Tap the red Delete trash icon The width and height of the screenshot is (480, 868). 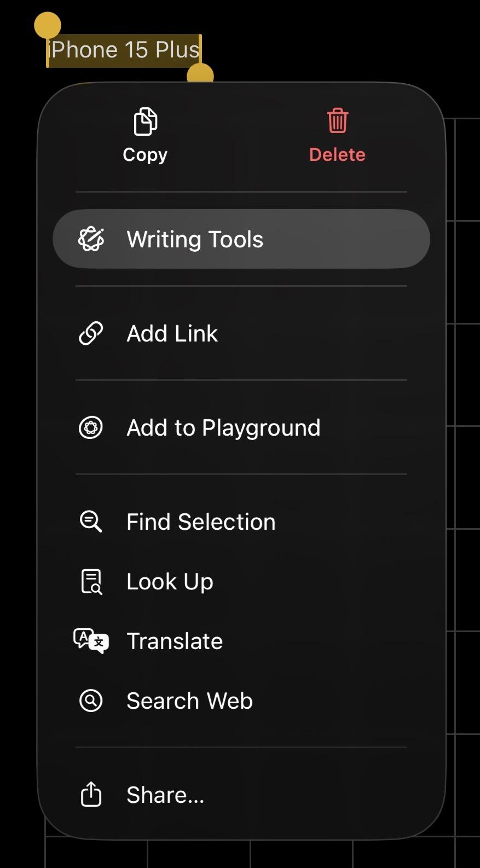tap(337, 120)
